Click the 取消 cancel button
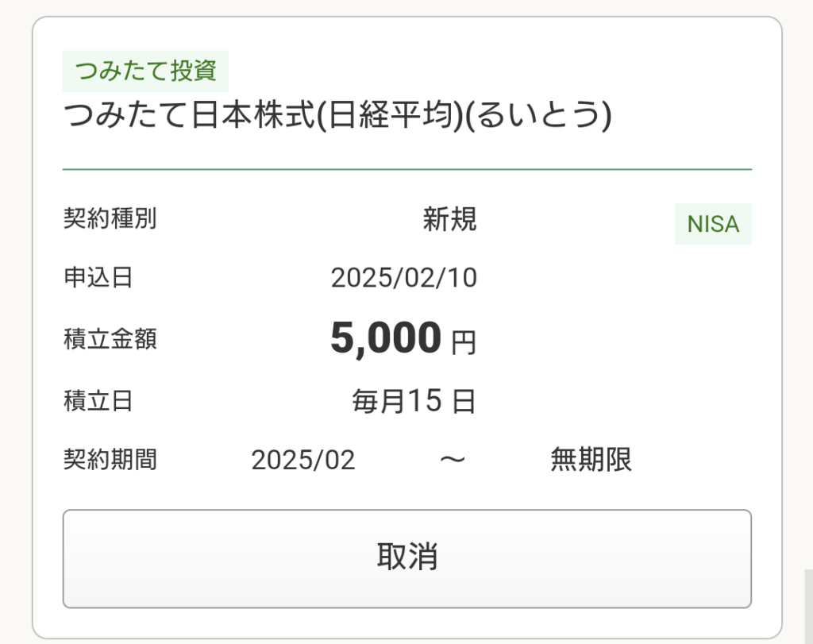This screenshot has height=644, width=813. pyautogui.click(x=407, y=558)
